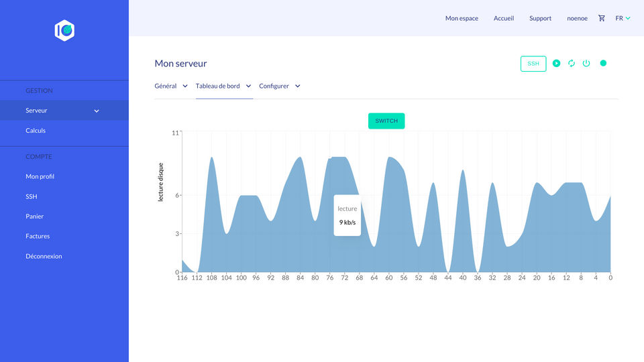The width and height of the screenshot is (644, 362).
Task: Start the server with the play icon
Action: point(556,63)
